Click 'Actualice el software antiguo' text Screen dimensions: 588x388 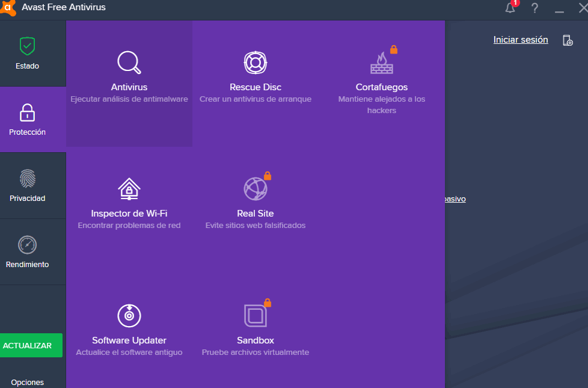[129, 353]
